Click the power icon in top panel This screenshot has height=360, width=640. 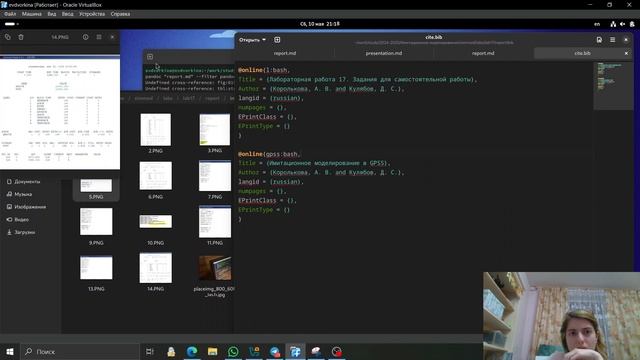(632, 24)
